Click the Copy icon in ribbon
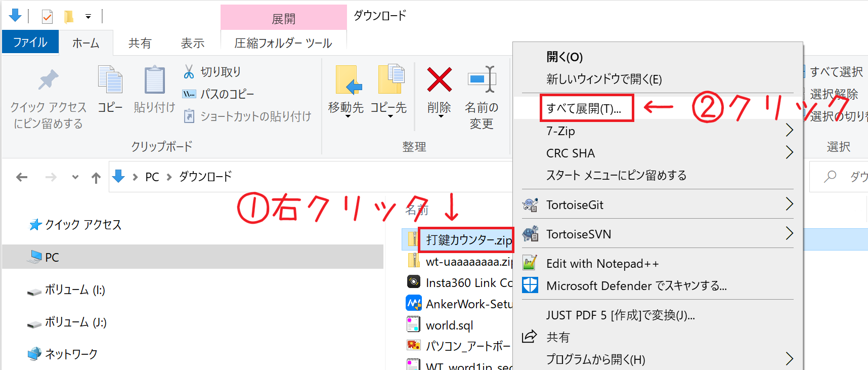The height and width of the screenshot is (370, 868). pyautogui.click(x=110, y=80)
